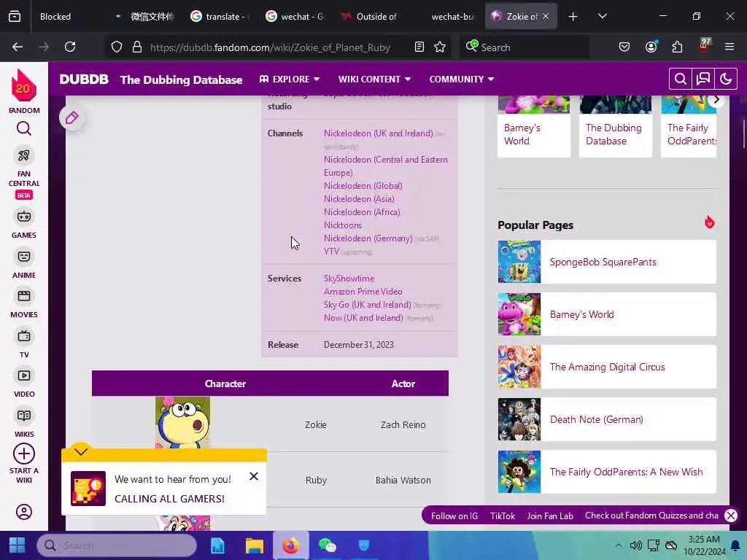The height and width of the screenshot is (560, 747).
Task: Open the Firefox Pocket save icon
Action: [x=624, y=47]
